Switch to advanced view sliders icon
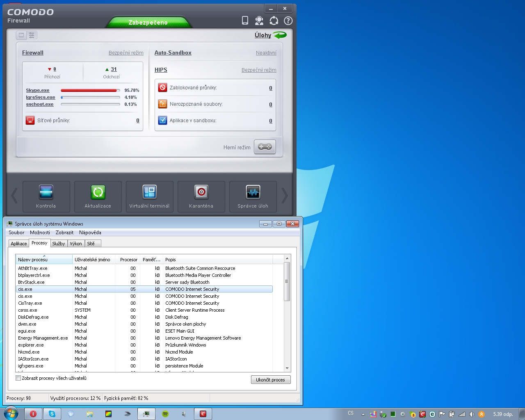This screenshot has width=525, height=420. click(32, 35)
